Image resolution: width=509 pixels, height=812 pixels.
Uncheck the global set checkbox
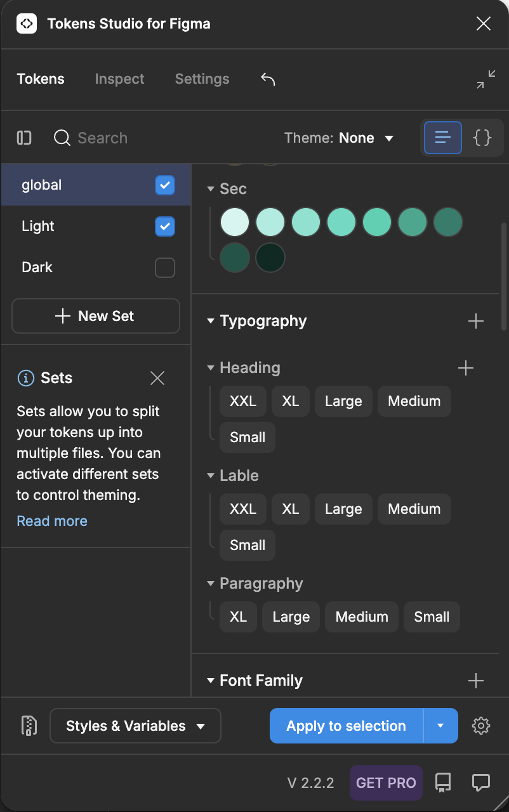coord(165,185)
